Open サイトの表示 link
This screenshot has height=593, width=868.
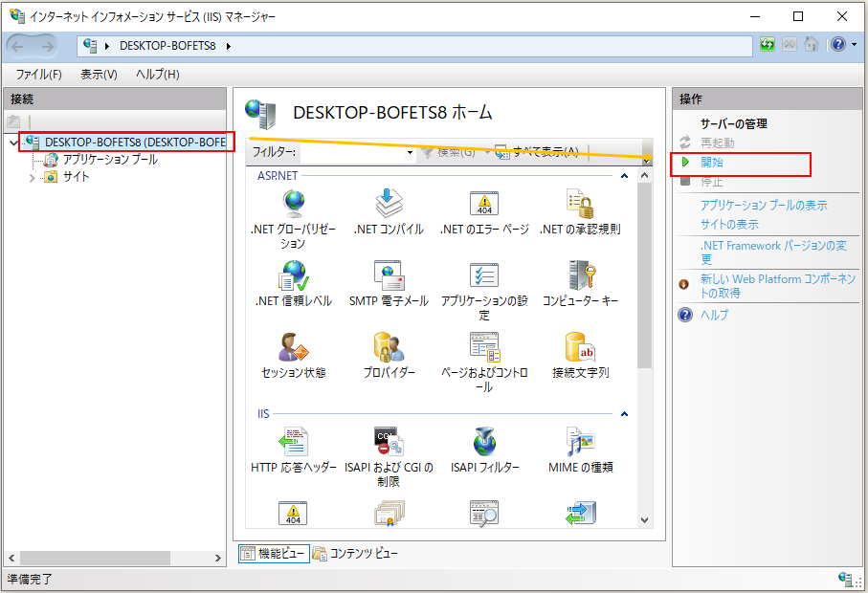(729, 225)
